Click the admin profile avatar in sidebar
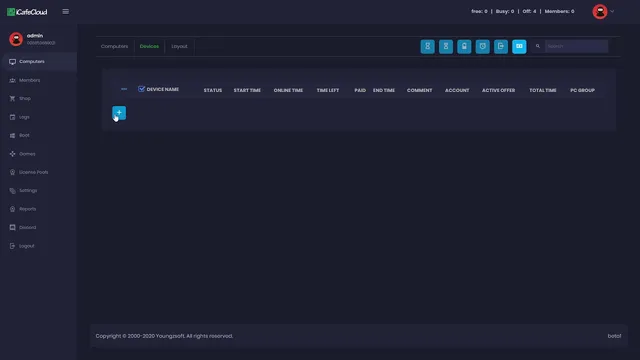The image size is (640, 360). (16, 39)
